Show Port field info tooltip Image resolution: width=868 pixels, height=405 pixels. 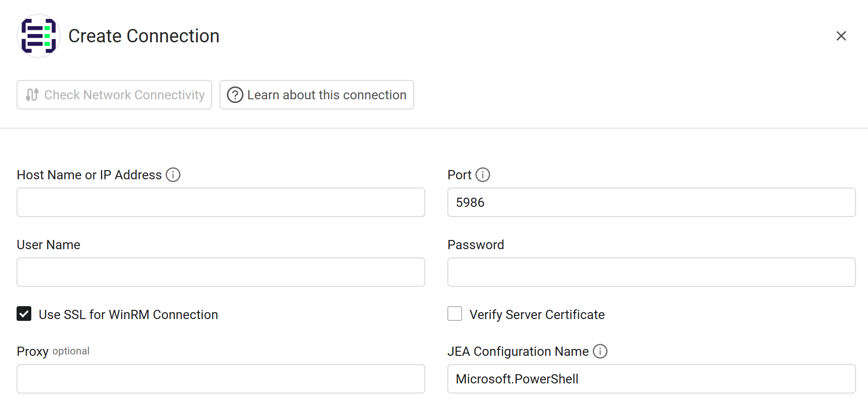pos(482,175)
